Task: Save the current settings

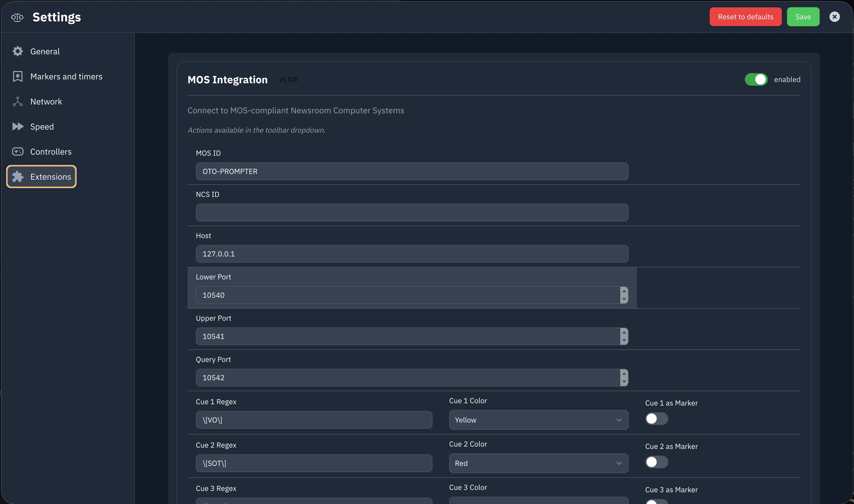Action: [x=803, y=16]
